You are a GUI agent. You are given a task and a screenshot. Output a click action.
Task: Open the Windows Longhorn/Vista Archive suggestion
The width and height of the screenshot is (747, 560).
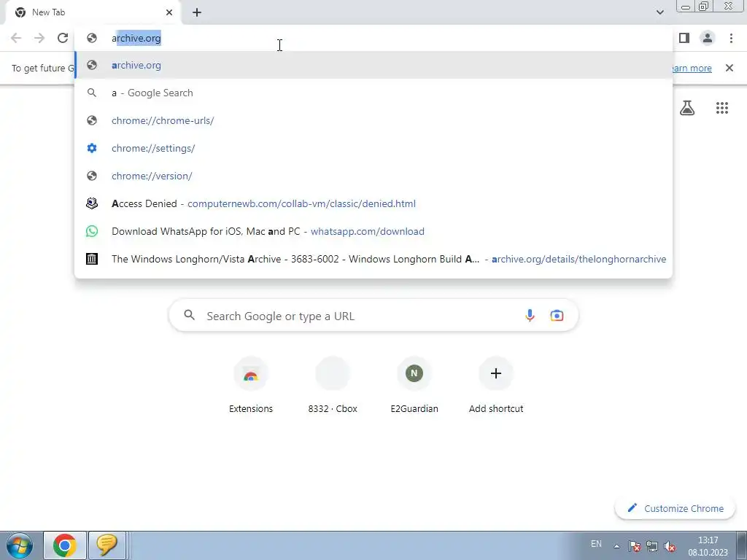(x=373, y=259)
